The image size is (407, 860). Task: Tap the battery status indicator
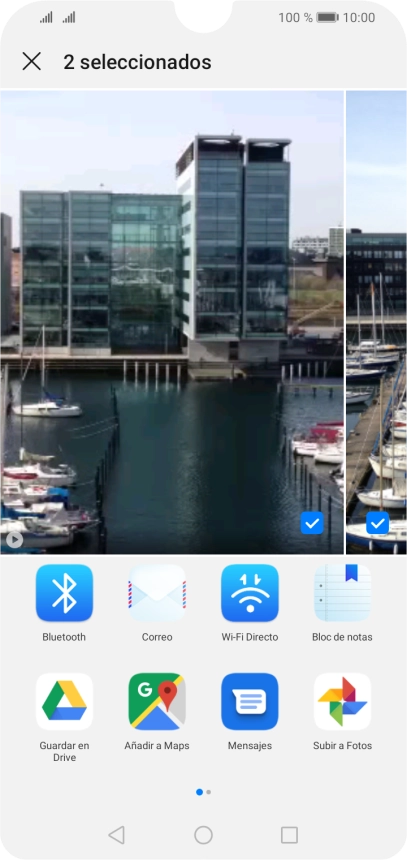coord(327,18)
